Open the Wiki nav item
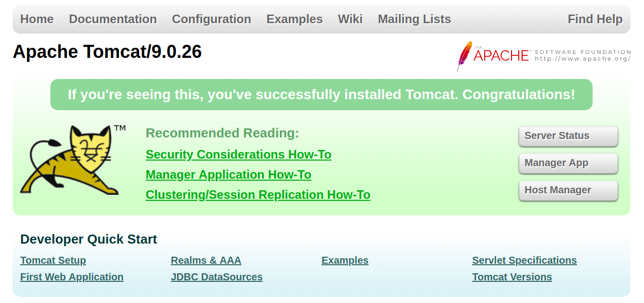Viewport: 644px width, 303px height. coord(350,19)
